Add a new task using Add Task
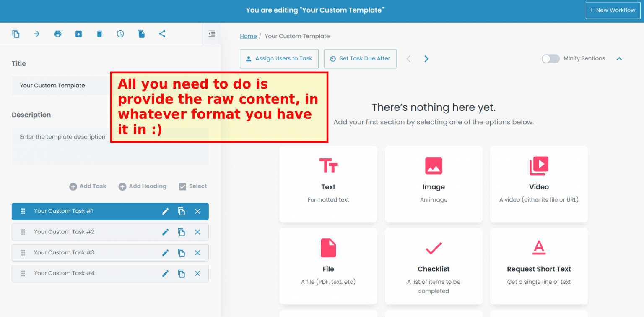This screenshot has height=317, width=644. pos(88,186)
